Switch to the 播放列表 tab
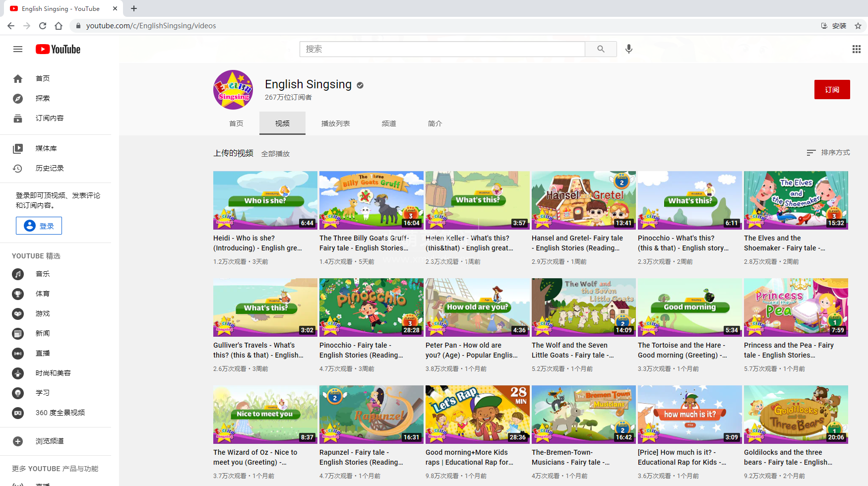 pos(336,123)
